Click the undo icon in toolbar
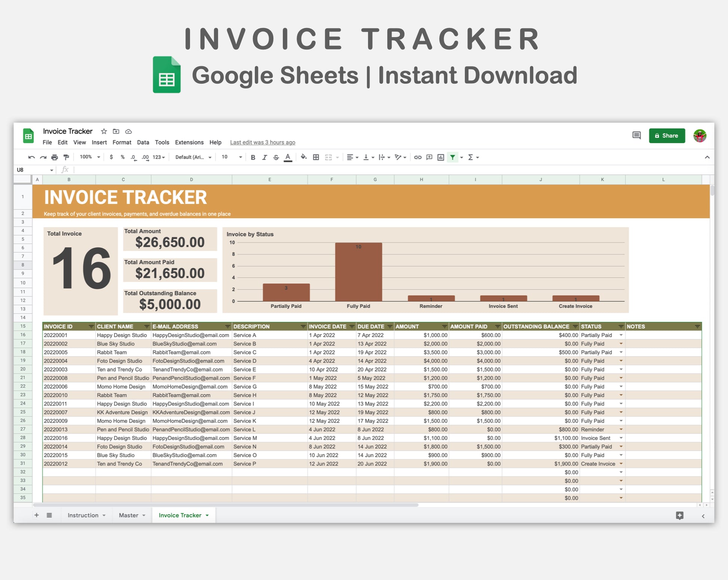This screenshot has height=580, width=728. tap(31, 157)
